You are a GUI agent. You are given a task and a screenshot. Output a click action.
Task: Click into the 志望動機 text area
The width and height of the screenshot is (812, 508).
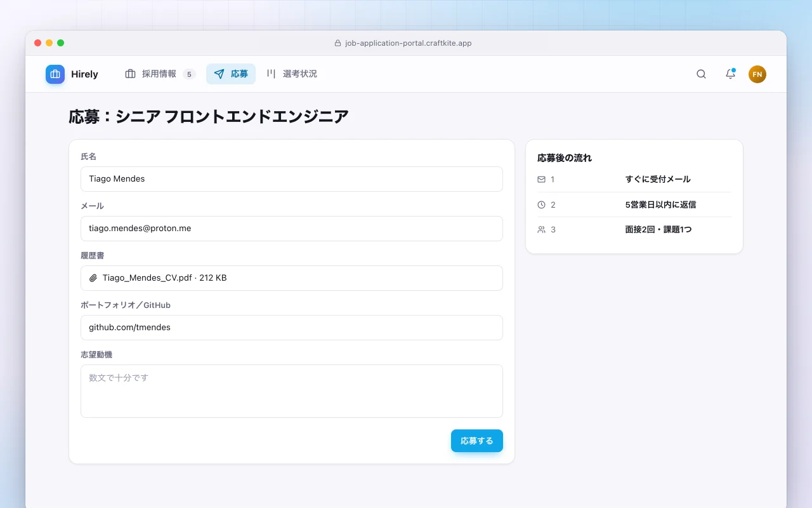[292, 391]
